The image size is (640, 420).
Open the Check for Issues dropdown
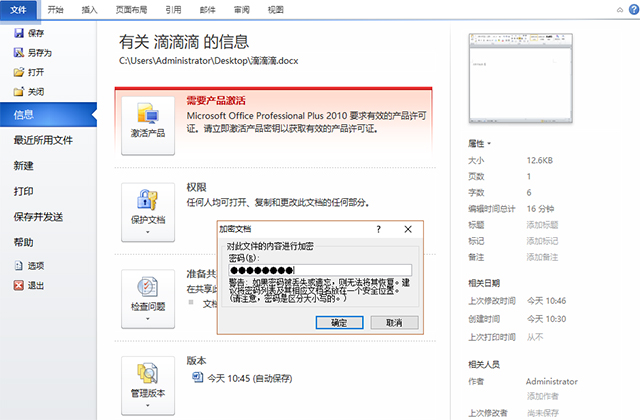point(148,299)
